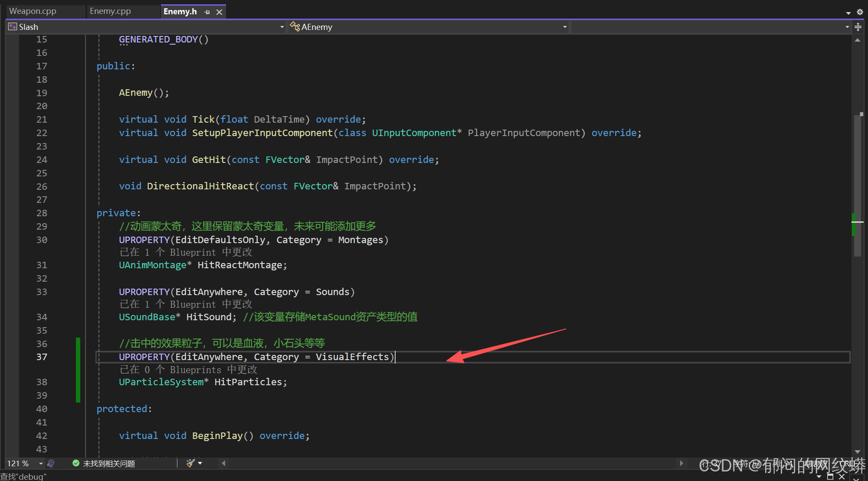Viewport: 868px width, 481px height.
Task: Switch to the Enemy.cpp tab
Action: click(110, 11)
